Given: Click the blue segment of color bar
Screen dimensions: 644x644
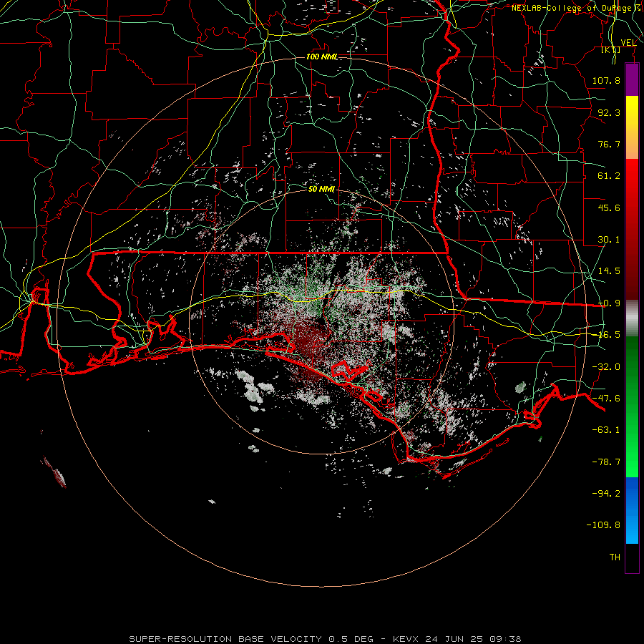Looking at the screenshot, I should click(632, 510).
